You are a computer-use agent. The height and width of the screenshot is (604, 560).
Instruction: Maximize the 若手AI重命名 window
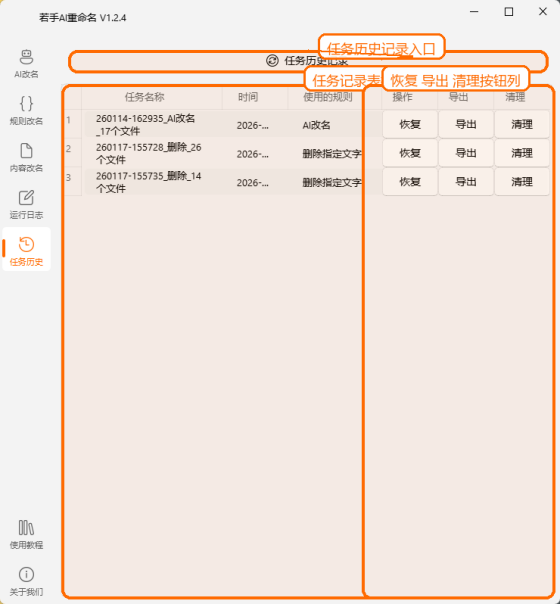coord(509,12)
